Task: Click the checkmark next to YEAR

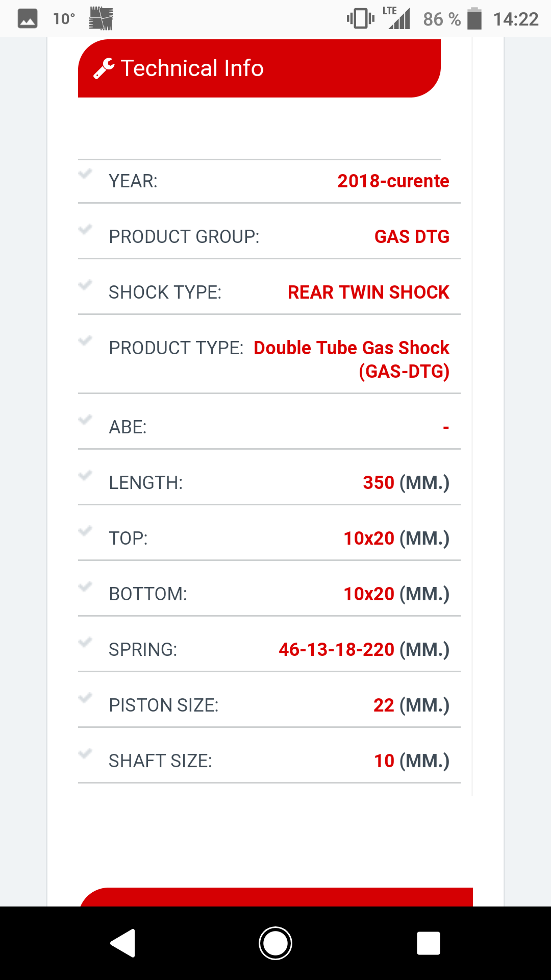Action: coord(85,174)
